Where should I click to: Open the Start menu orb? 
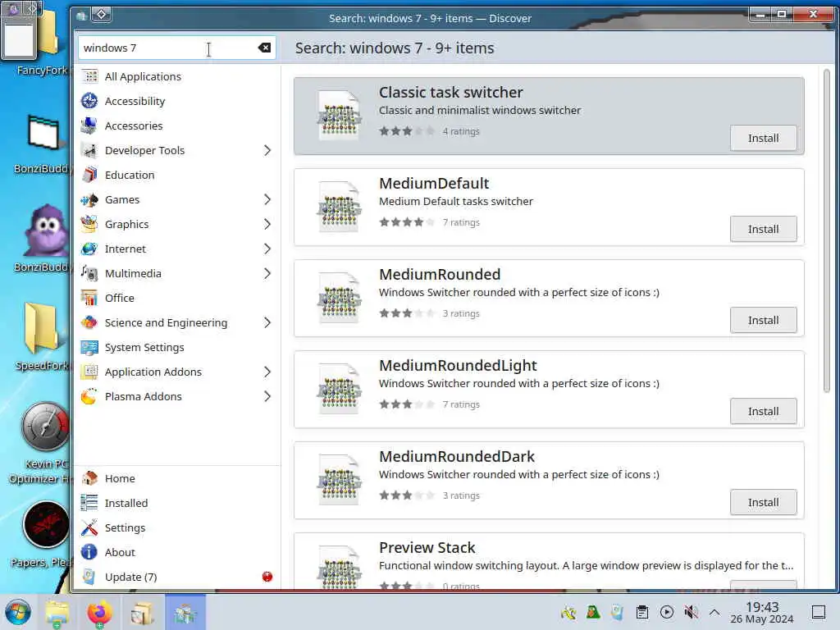[x=18, y=612]
